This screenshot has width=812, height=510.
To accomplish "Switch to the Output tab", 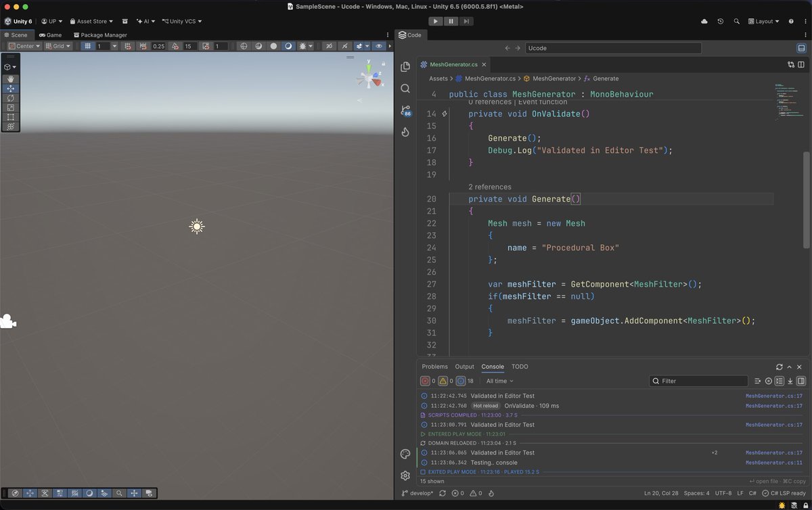I will pos(464,367).
